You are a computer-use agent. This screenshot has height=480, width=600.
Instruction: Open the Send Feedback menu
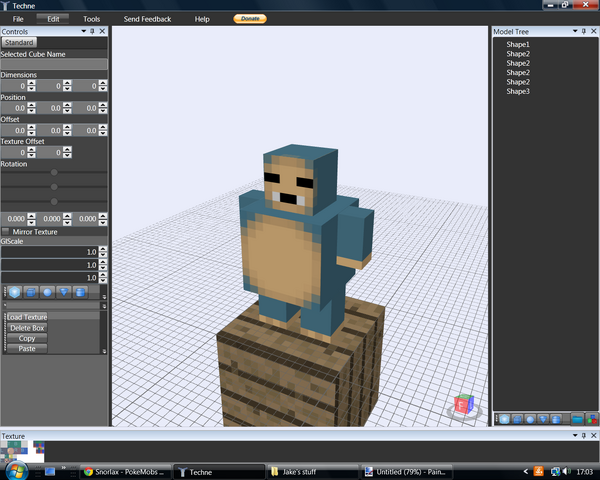[x=147, y=19]
